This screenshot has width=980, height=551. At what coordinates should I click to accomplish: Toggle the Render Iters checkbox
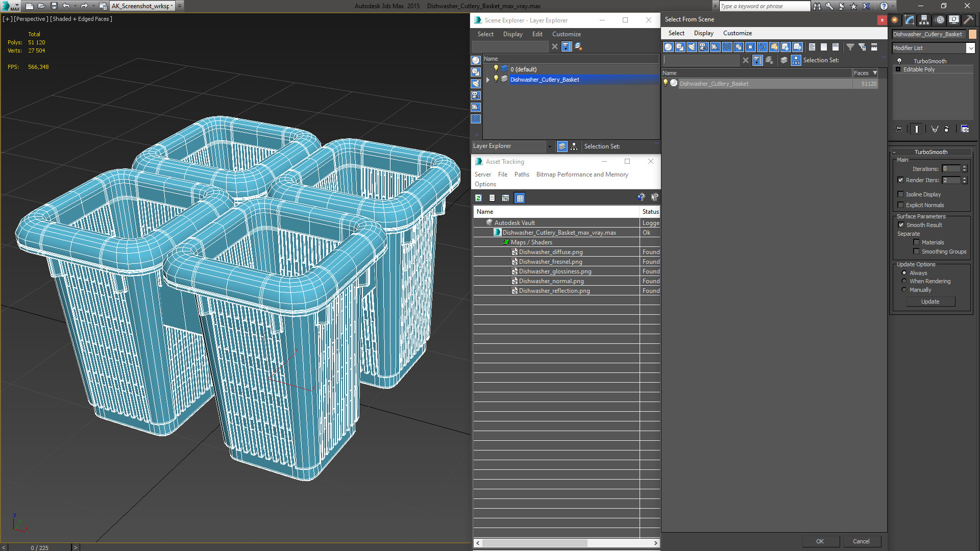click(x=900, y=180)
